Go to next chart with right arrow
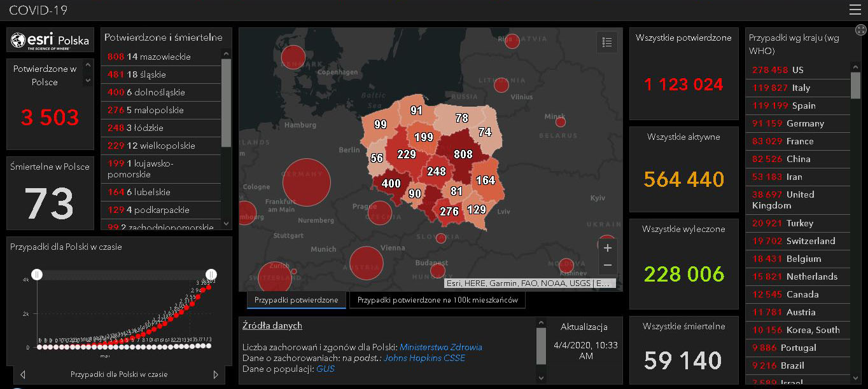 pyautogui.click(x=216, y=374)
